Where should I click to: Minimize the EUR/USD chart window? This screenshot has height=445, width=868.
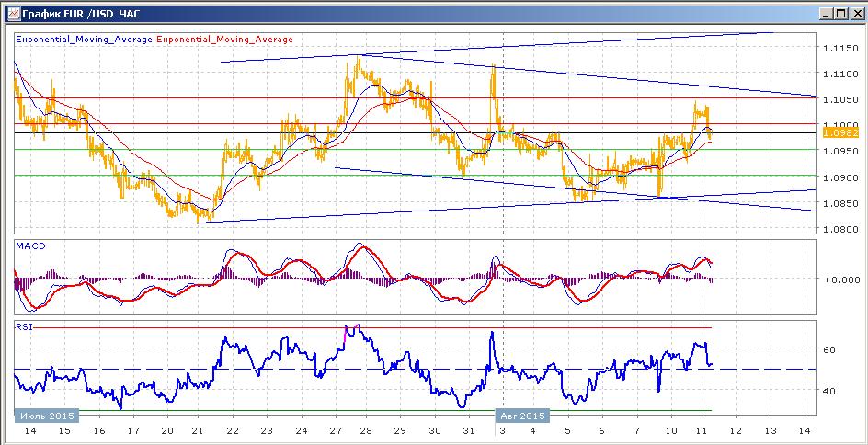click(x=827, y=14)
